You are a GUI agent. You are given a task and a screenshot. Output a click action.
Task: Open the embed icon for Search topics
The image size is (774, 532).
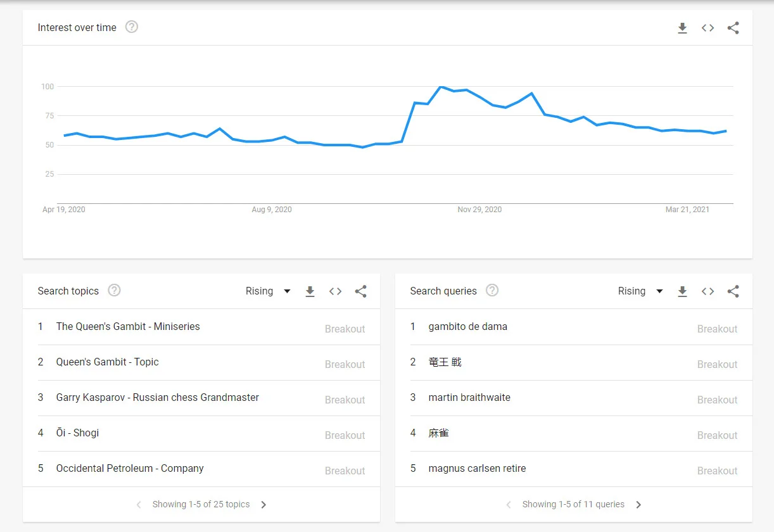pyautogui.click(x=335, y=291)
